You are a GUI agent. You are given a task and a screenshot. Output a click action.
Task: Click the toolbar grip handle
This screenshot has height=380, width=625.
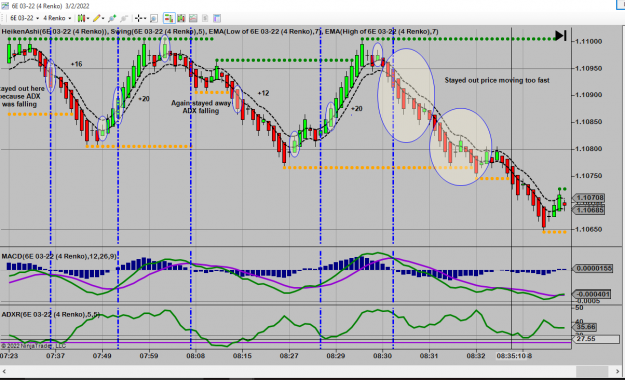coord(2,18)
